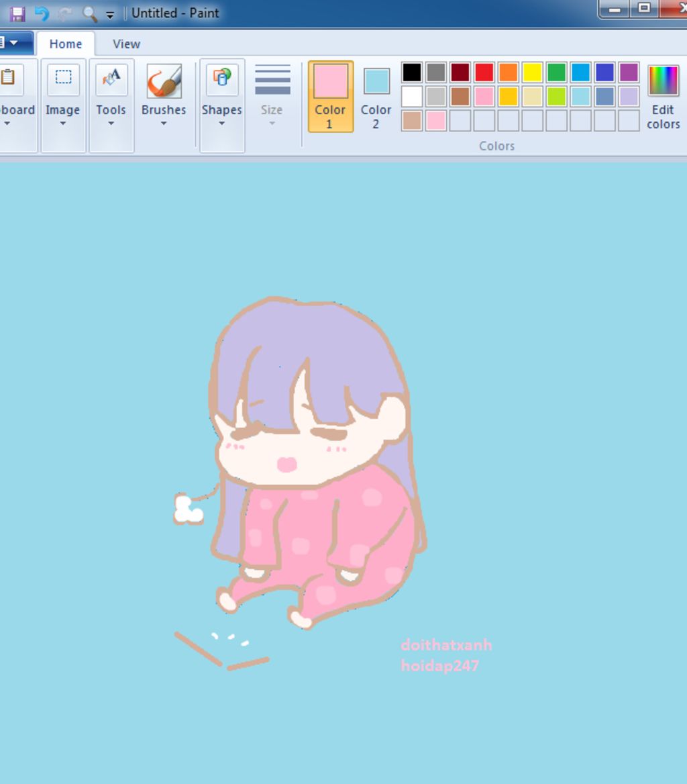Select Color 2 light blue swatch button
Viewport: 687px width, 784px height.
[x=376, y=97]
